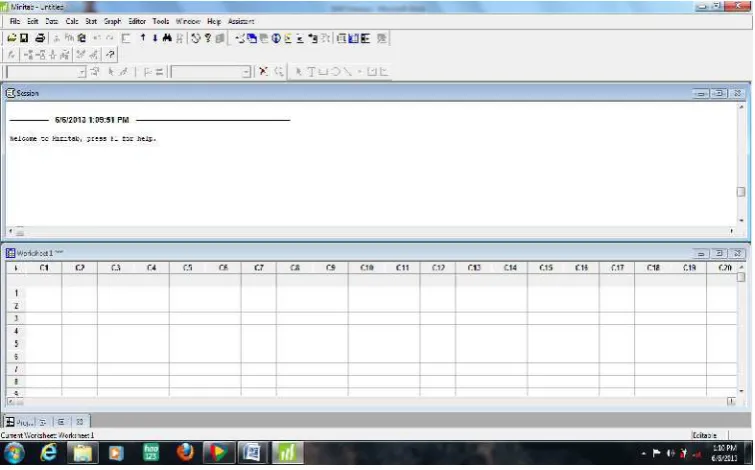Viewport: 755px width, 470px height.
Task: Click the Close All Graphs icon
Action: [x=382, y=38]
